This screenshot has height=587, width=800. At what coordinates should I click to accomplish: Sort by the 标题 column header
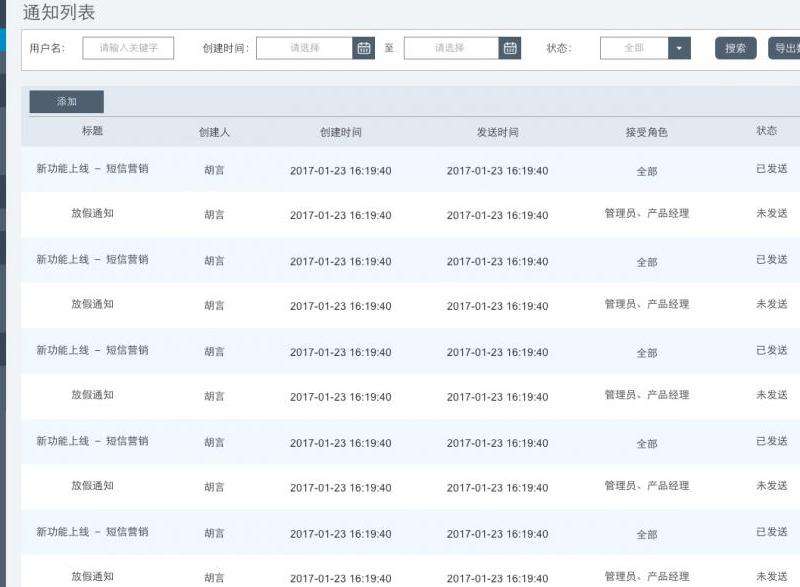[92, 131]
